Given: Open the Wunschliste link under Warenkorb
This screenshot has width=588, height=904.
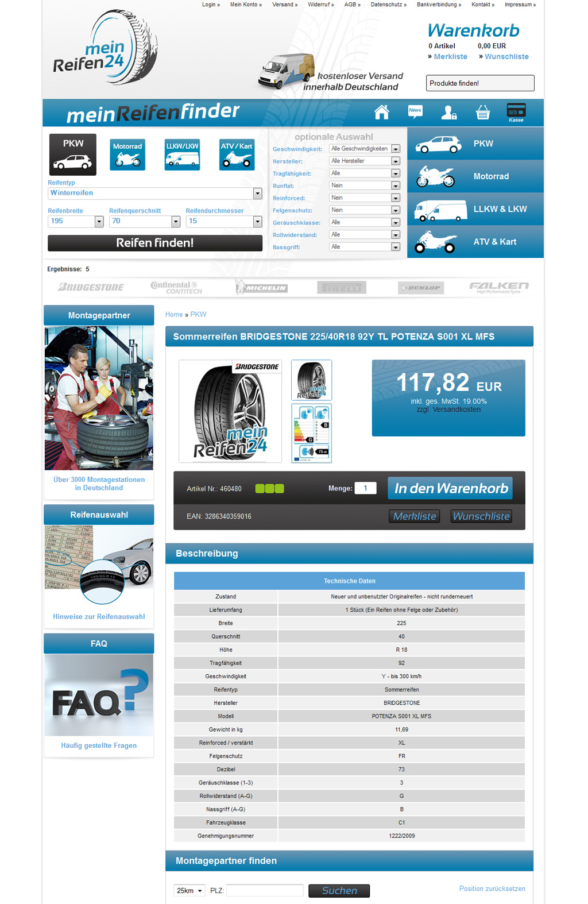Looking at the screenshot, I should (506, 57).
